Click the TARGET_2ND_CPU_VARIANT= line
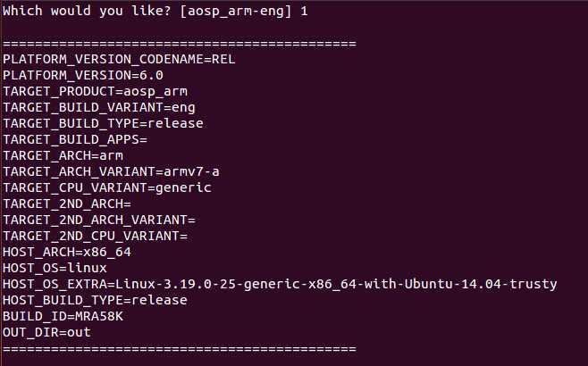The height and width of the screenshot is (366, 588). coord(95,236)
